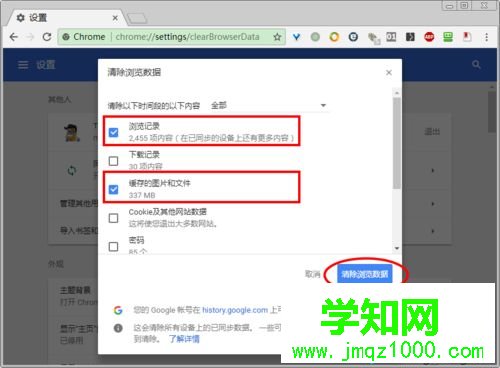Open the settings hamburger menu
This screenshot has width=500, height=368.
[23, 65]
